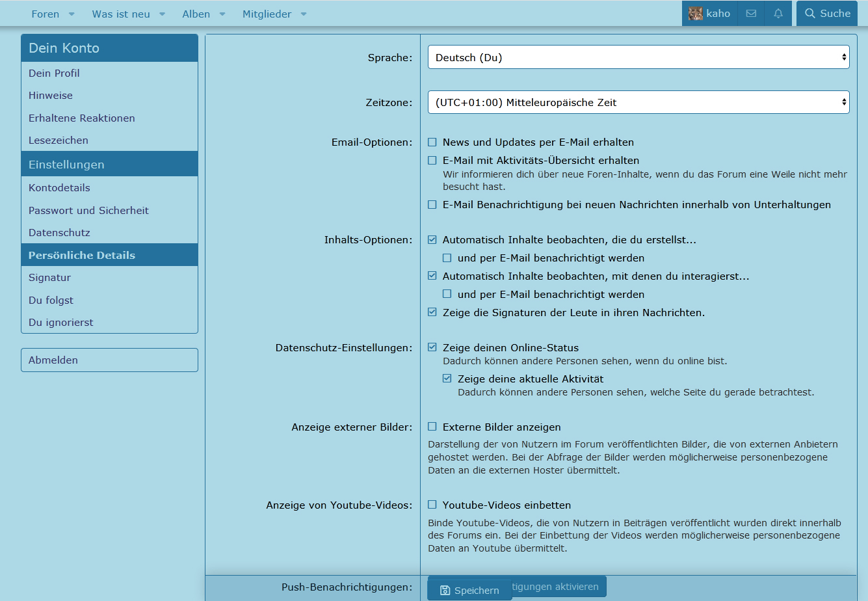This screenshot has height=601, width=868.
Task: Click the Push-Benachrichtigungen aktivieren button
Action: [x=559, y=587]
